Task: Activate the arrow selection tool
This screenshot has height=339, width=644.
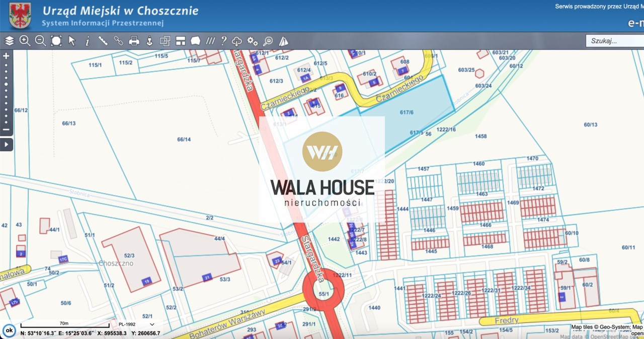Action: [x=72, y=41]
